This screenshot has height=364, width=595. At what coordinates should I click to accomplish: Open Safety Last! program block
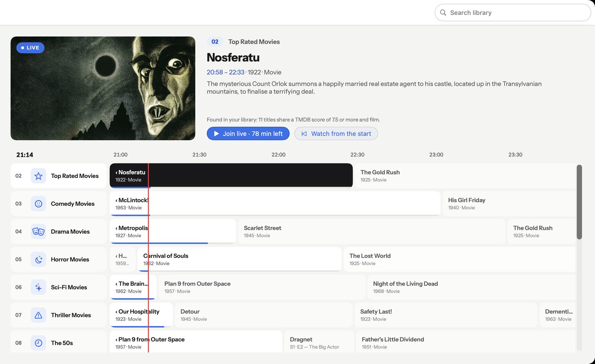[446, 315]
